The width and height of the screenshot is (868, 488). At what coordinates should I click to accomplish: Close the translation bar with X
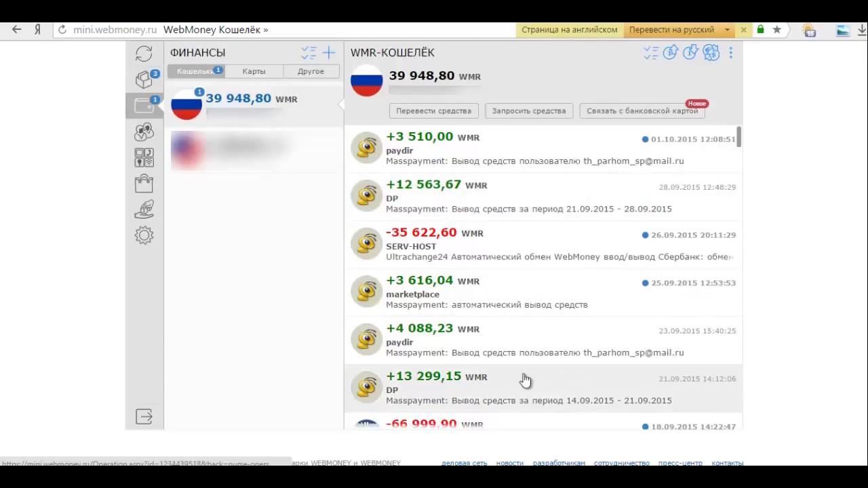(743, 30)
